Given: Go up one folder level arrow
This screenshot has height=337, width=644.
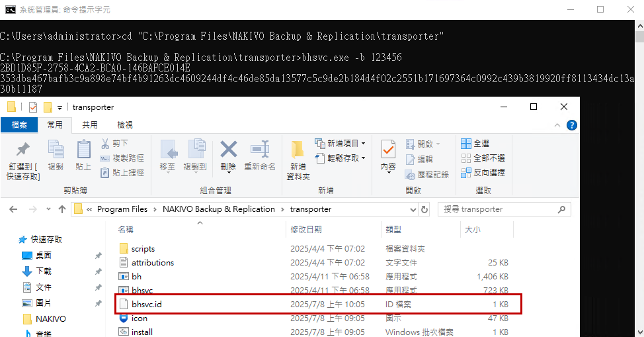Looking at the screenshot, I should (62, 209).
